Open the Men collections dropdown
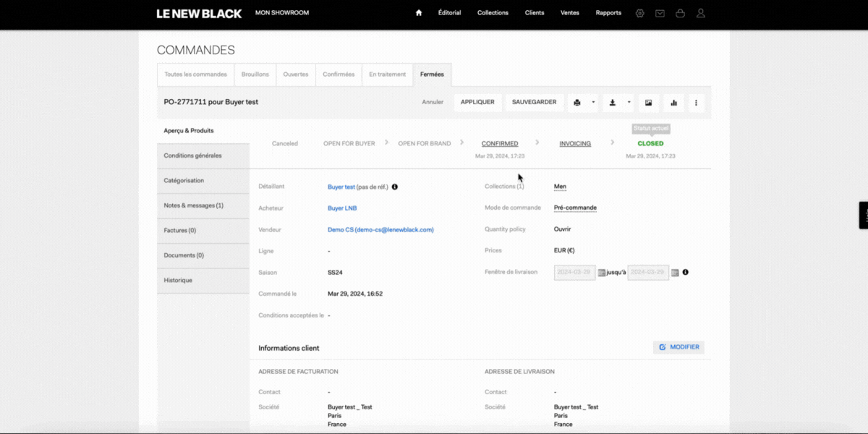This screenshot has height=434, width=868. (560, 187)
